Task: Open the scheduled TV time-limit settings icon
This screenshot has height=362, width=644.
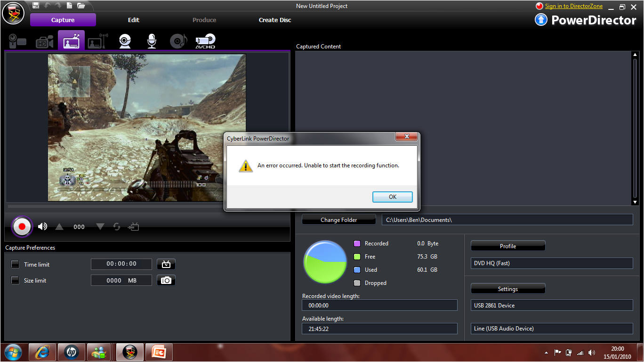Action: pos(166,264)
